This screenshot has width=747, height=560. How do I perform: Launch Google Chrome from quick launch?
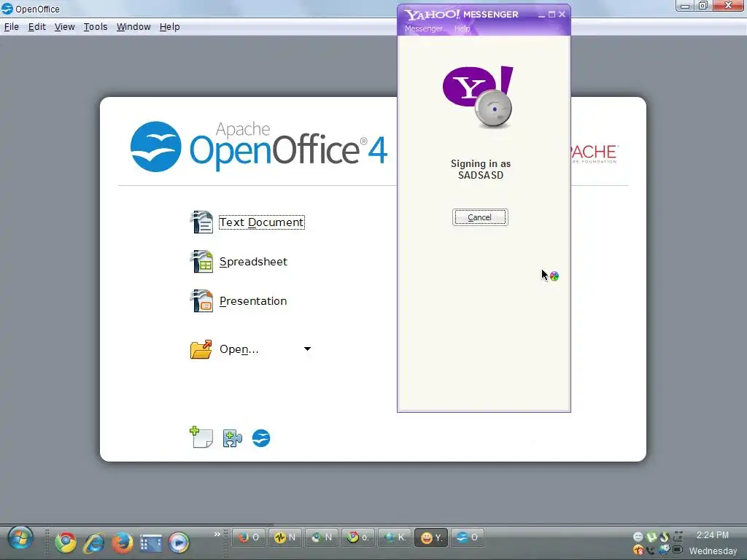tap(65, 542)
